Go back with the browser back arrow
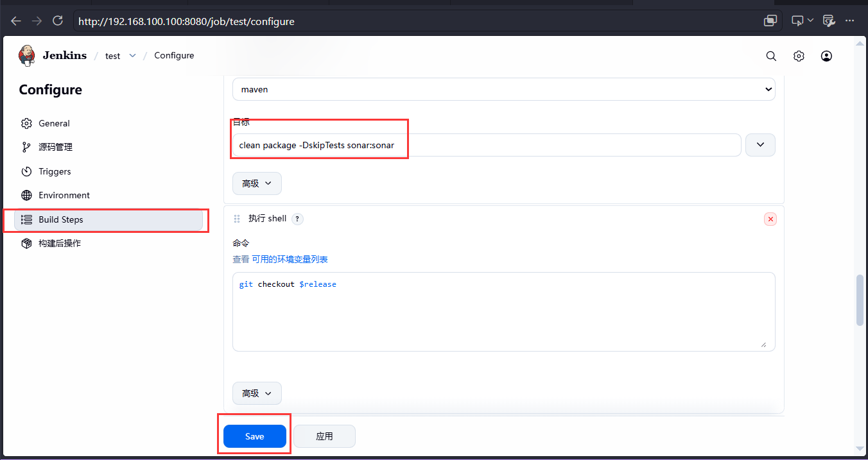The height and width of the screenshot is (460, 868). pyautogui.click(x=16, y=21)
